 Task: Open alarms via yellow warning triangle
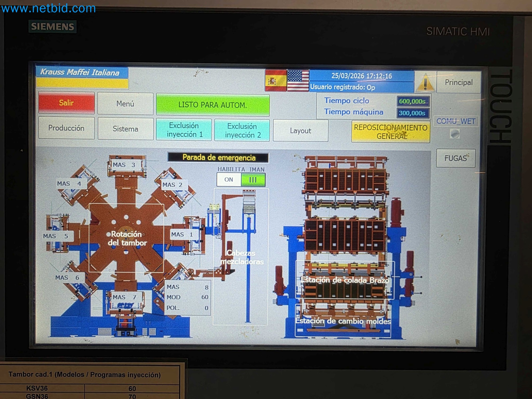pyautogui.click(x=425, y=83)
